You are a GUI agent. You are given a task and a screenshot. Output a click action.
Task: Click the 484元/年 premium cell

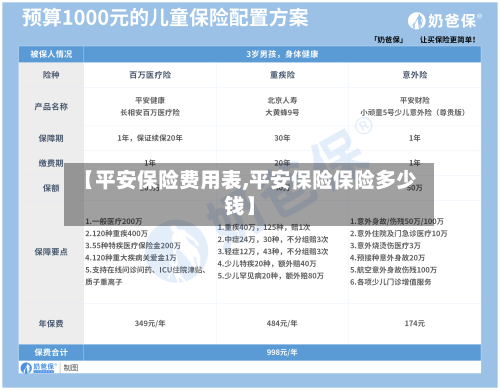point(282,323)
